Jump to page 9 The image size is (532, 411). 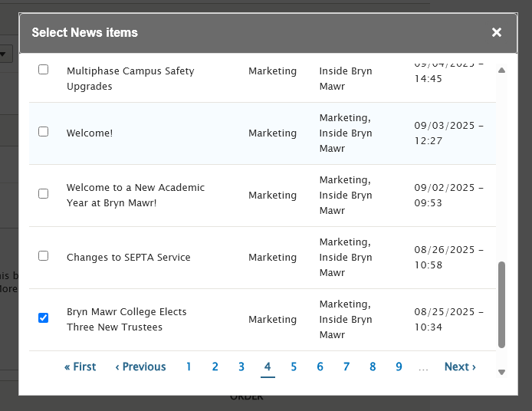399,367
